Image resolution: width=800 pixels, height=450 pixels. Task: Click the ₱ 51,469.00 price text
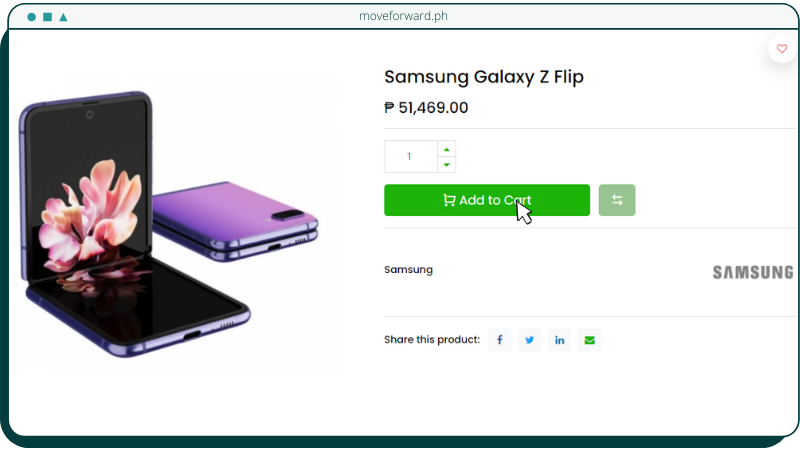point(426,108)
